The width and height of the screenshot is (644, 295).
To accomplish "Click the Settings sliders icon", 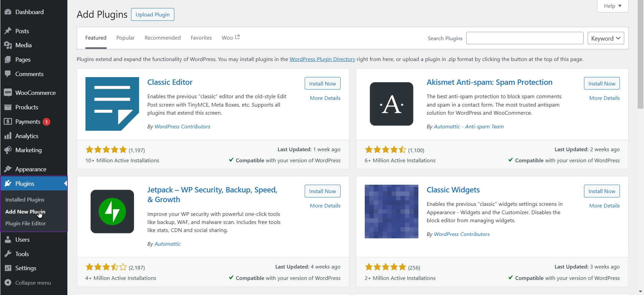I will [8, 268].
